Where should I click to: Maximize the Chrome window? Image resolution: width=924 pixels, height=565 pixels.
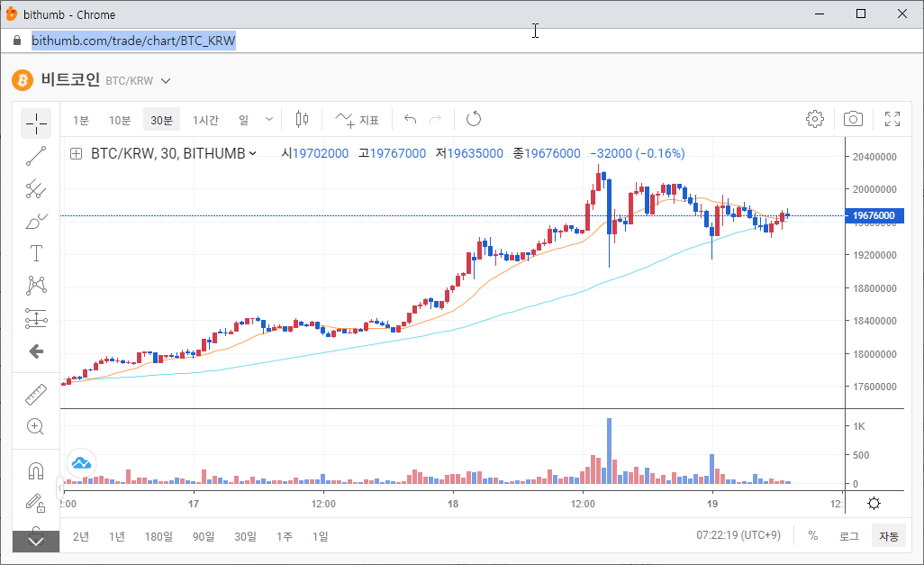(861, 14)
